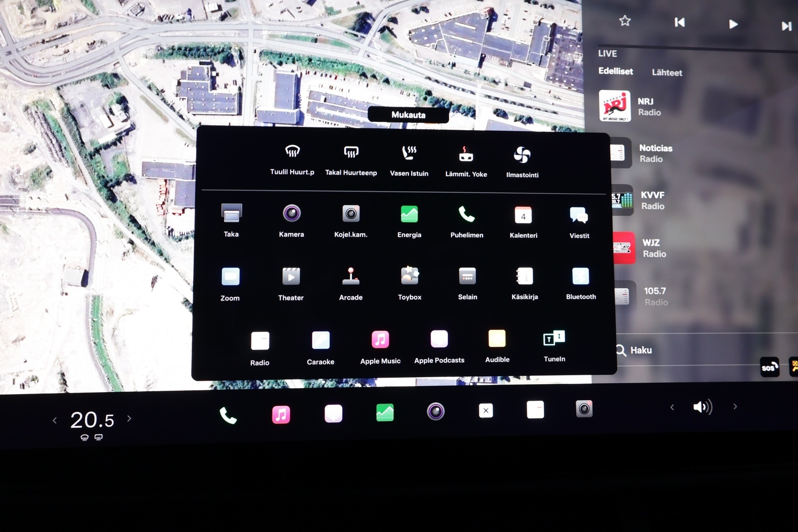This screenshot has height=532, width=798.
Task: Click the Haku search field
Action: tap(640, 350)
